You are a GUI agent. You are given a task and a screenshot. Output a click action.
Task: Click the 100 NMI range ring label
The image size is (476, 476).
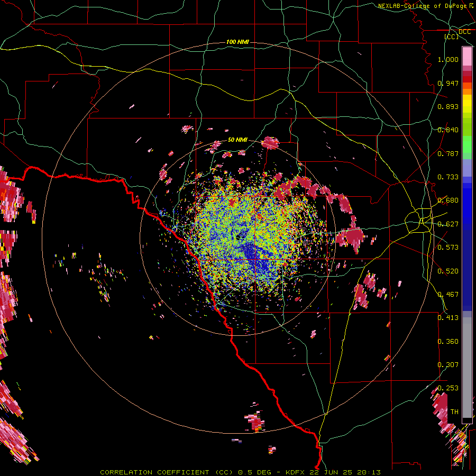[237, 42]
